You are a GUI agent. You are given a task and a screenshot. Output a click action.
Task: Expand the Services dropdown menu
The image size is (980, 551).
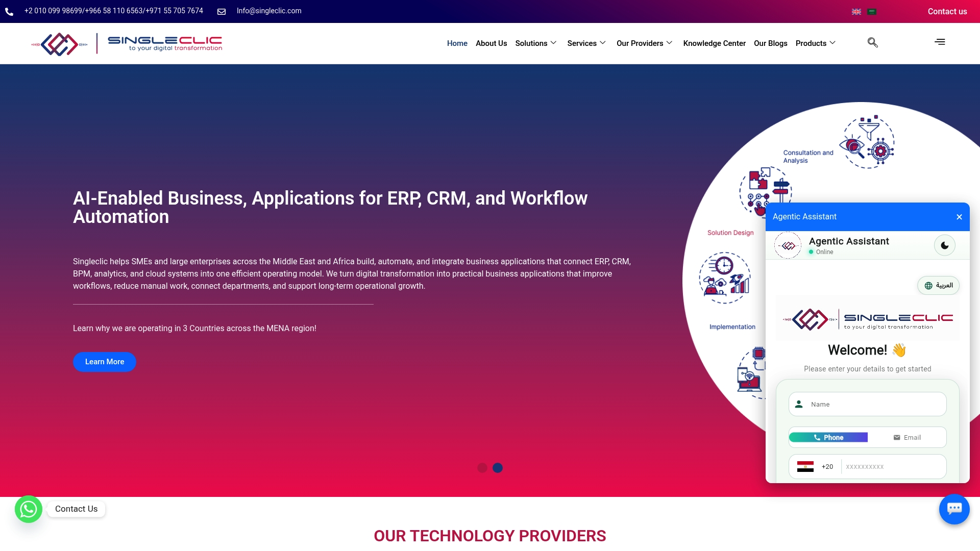[x=586, y=43]
